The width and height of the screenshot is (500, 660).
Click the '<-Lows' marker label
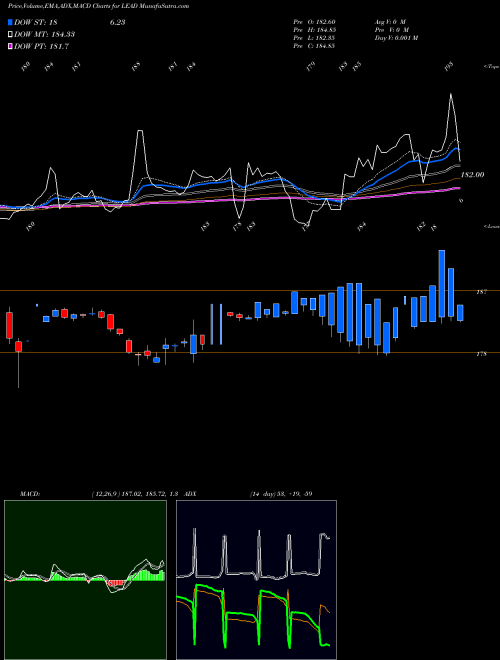pos(492,226)
